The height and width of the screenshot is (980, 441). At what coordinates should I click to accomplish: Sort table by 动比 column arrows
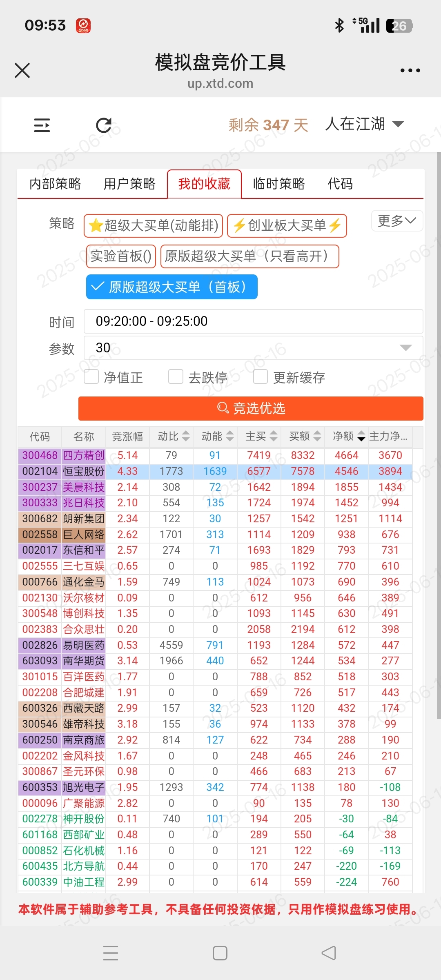(186, 436)
